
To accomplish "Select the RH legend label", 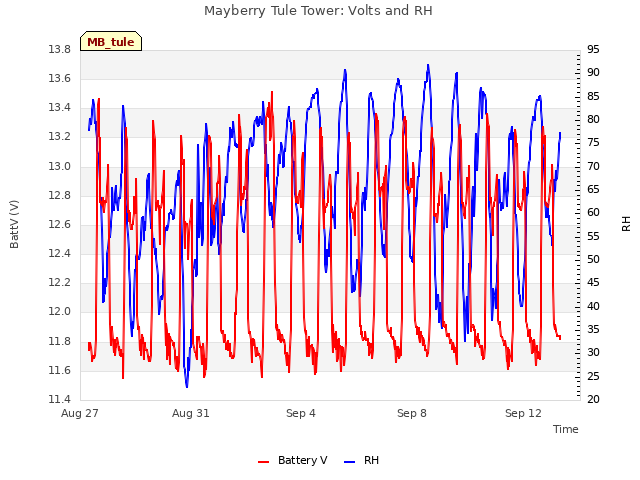I will click(x=371, y=460).
